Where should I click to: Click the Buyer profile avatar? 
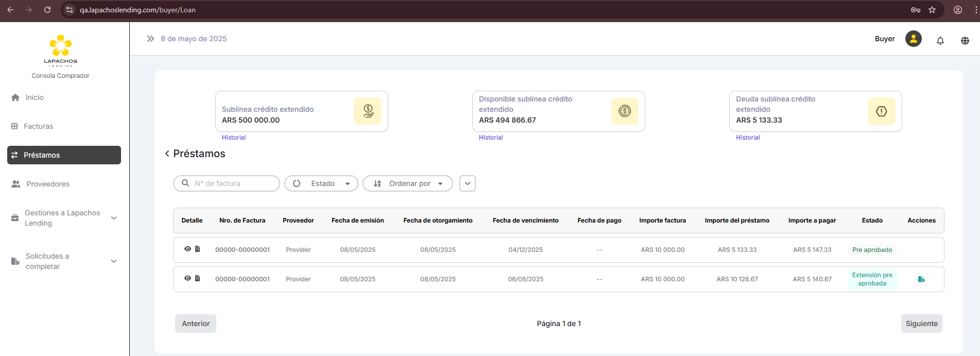pyautogui.click(x=913, y=39)
